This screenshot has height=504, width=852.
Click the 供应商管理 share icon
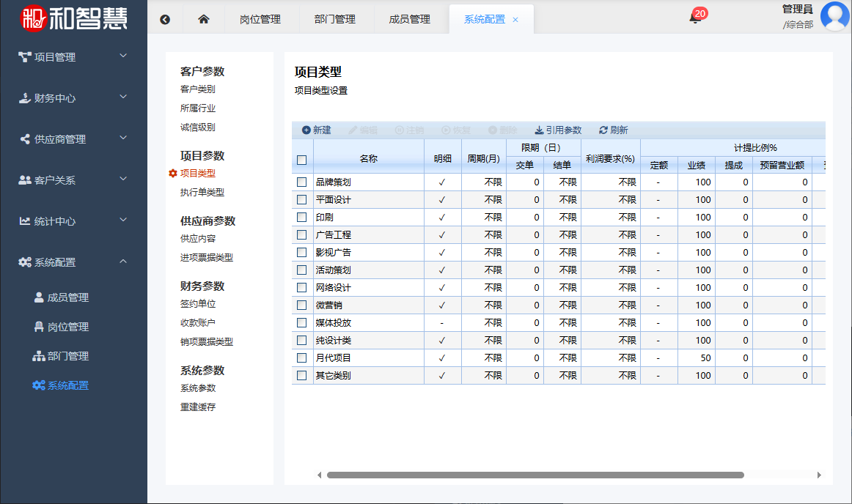(x=25, y=139)
